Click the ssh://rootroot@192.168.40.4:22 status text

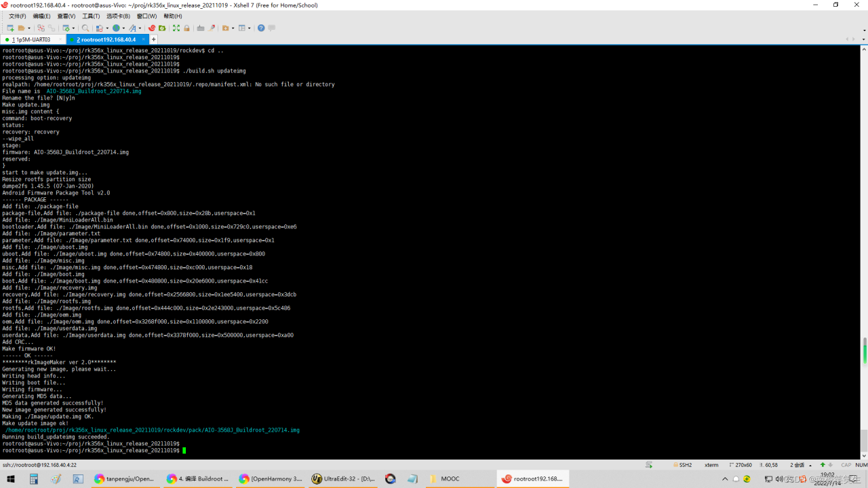point(39,465)
